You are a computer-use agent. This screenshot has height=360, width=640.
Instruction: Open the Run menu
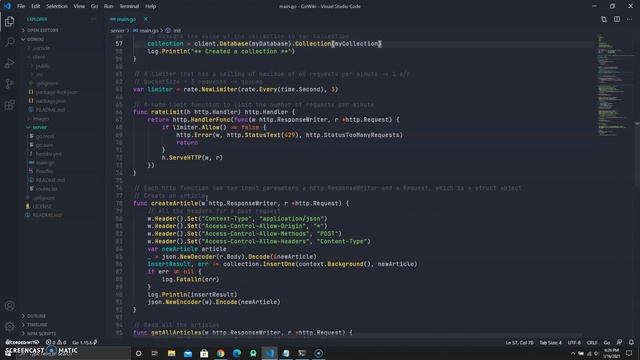click(x=109, y=6)
